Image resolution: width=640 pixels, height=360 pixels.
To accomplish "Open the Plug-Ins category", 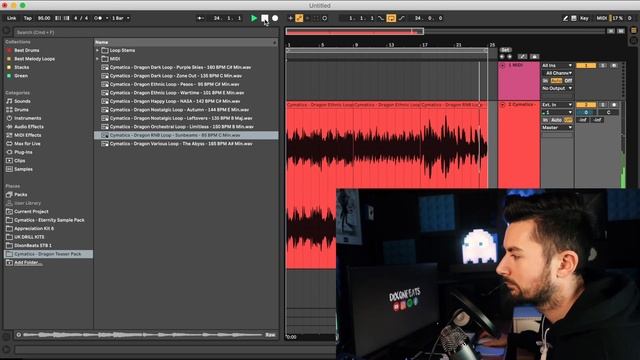I will tap(23, 152).
